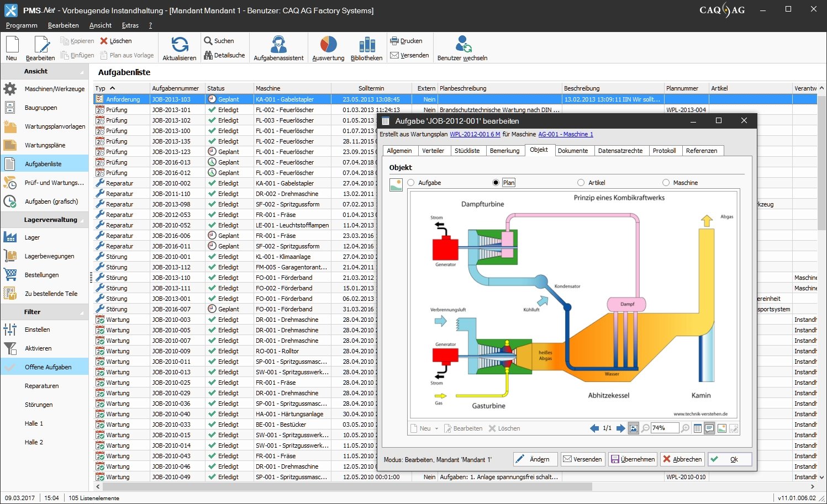Click Versenden in the main toolbar
Image resolution: width=827 pixels, height=504 pixels.
click(409, 55)
